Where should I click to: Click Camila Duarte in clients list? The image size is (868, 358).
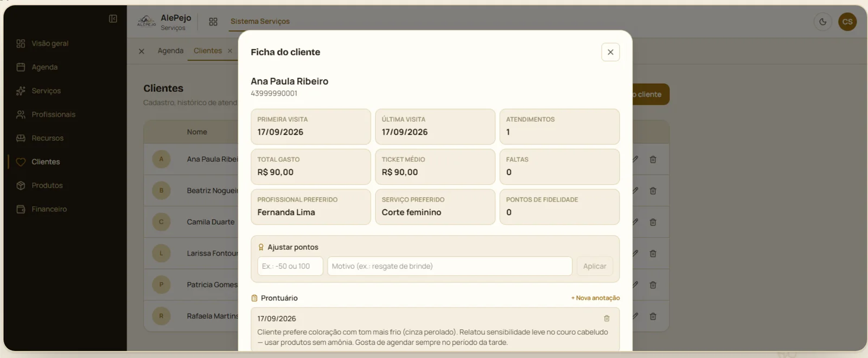[210, 222]
